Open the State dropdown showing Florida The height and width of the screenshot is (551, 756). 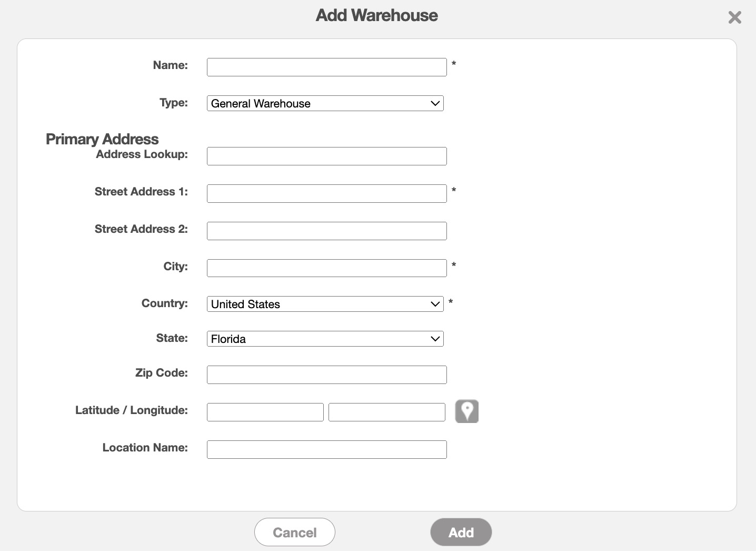coord(325,339)
